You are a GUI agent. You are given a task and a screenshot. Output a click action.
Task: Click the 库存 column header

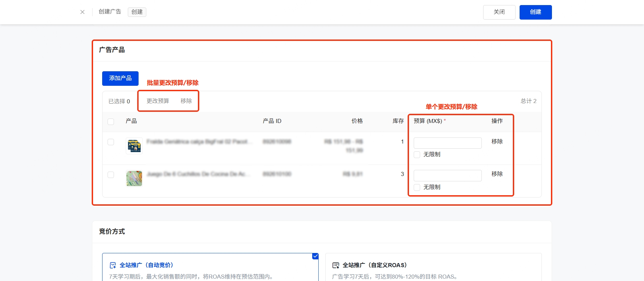click(x=398, y=121)
